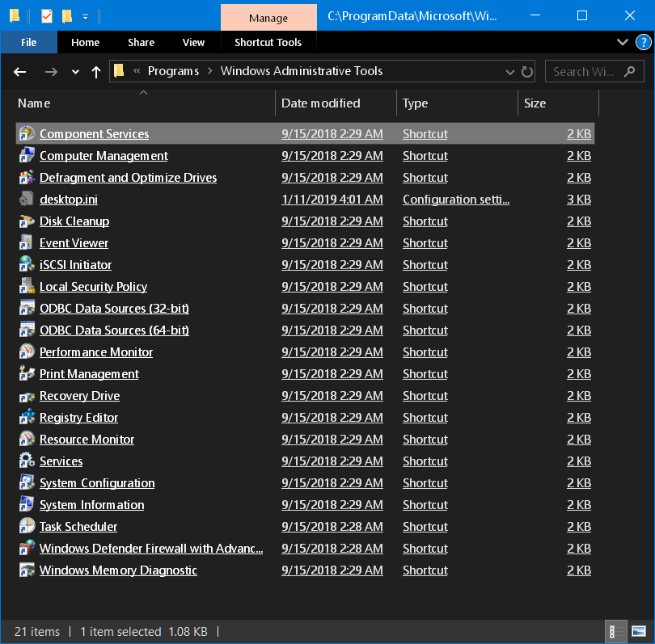Open the recent locations dropdown

75,72
